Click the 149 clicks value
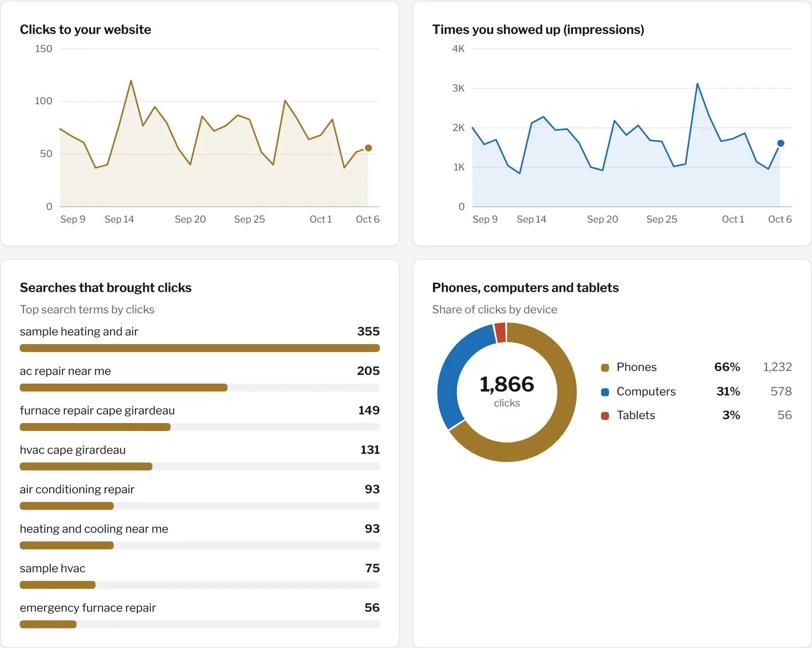 369,411
